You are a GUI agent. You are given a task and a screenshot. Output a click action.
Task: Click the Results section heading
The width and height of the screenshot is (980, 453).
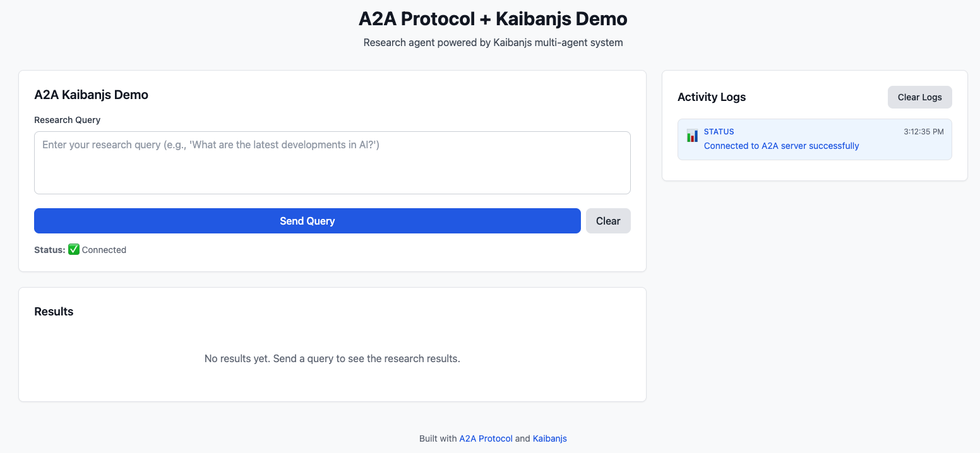click(x=54, y=312)
